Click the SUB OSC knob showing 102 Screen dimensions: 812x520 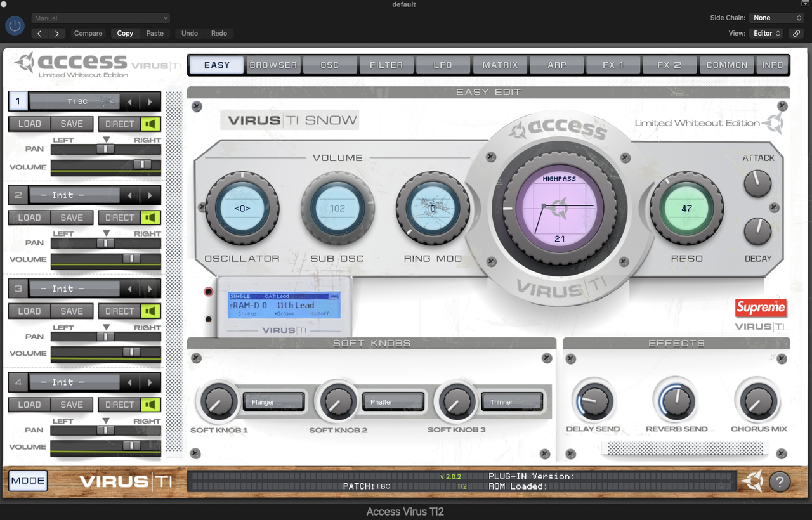click(x=337, y=208)
